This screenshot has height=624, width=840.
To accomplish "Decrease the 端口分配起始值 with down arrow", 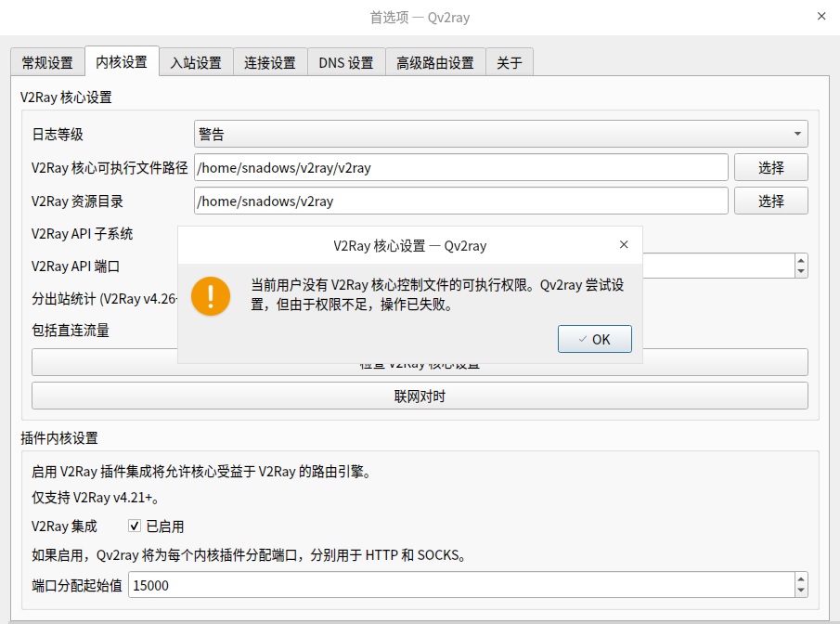I will tap(801, 591).
